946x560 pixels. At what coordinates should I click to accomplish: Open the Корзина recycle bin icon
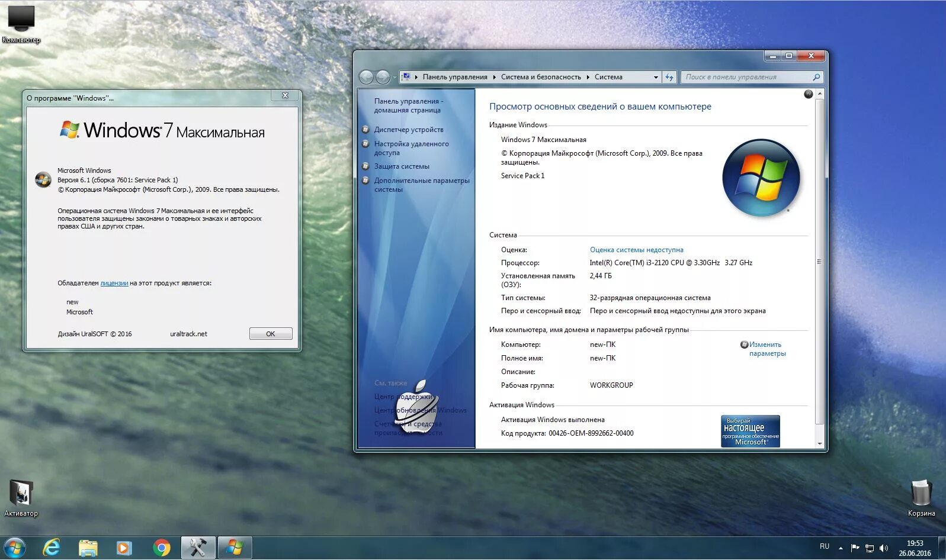coord(921,498)
